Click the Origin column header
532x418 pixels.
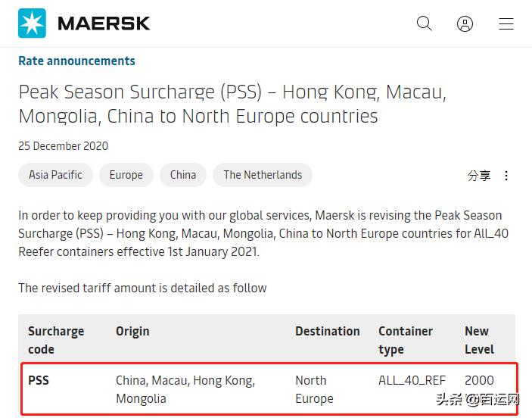132,332
